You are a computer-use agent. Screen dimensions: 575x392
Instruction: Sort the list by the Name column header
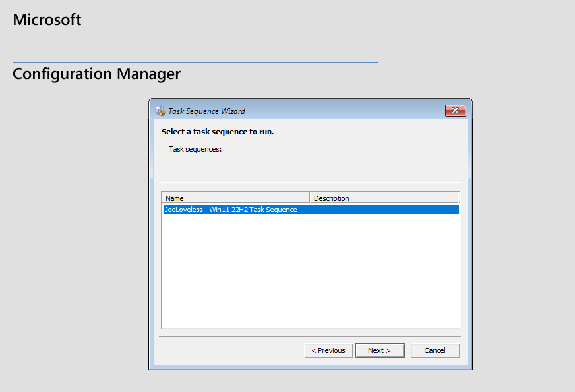[235, 198]
